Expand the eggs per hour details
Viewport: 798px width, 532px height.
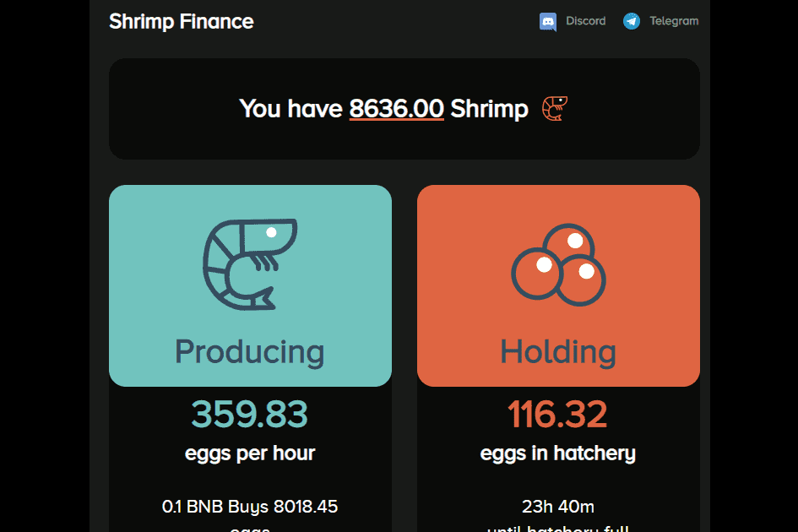(x=249, y=453)
